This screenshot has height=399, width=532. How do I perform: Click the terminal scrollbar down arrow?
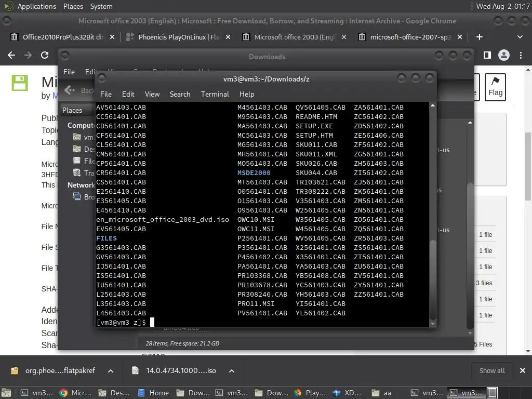tap(433, 324)
